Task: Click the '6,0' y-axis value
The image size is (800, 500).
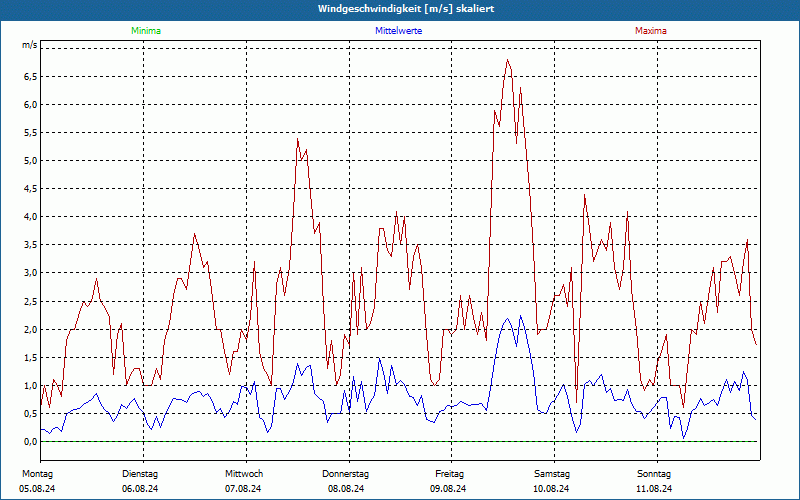Action: [31, 105]
